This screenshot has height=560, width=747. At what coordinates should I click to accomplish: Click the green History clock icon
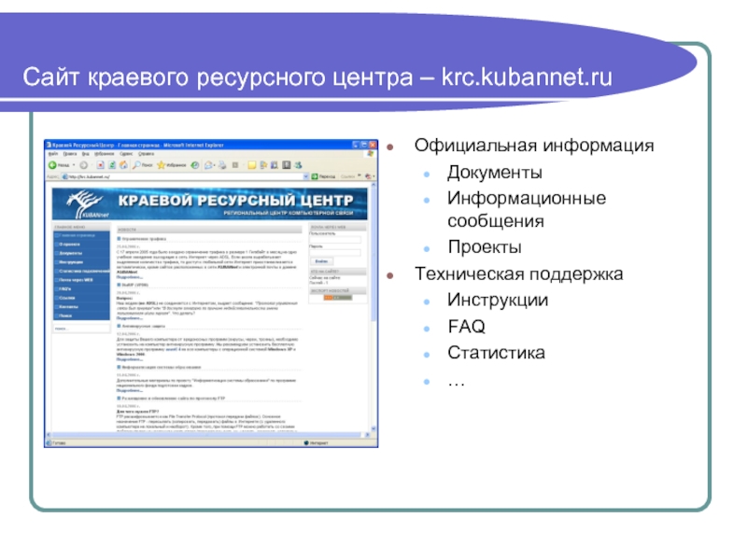[195, 165]
